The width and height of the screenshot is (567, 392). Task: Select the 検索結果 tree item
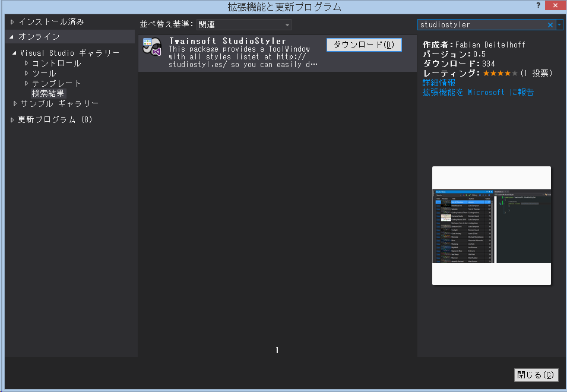[x=47, y=93]
